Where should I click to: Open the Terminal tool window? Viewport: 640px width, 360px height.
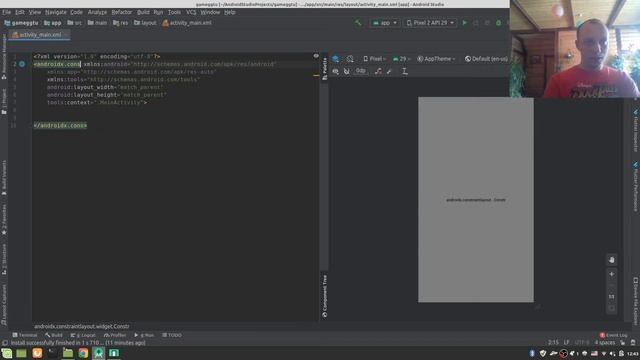(25, 335)
